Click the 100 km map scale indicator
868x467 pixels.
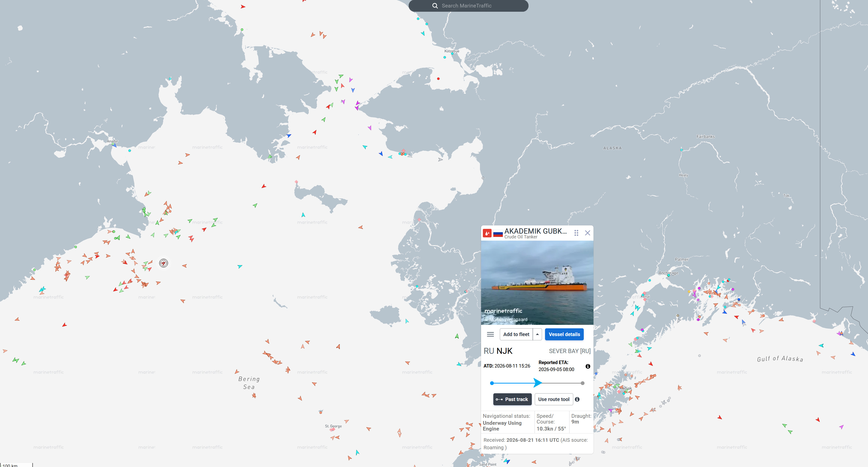pos(16,465)
